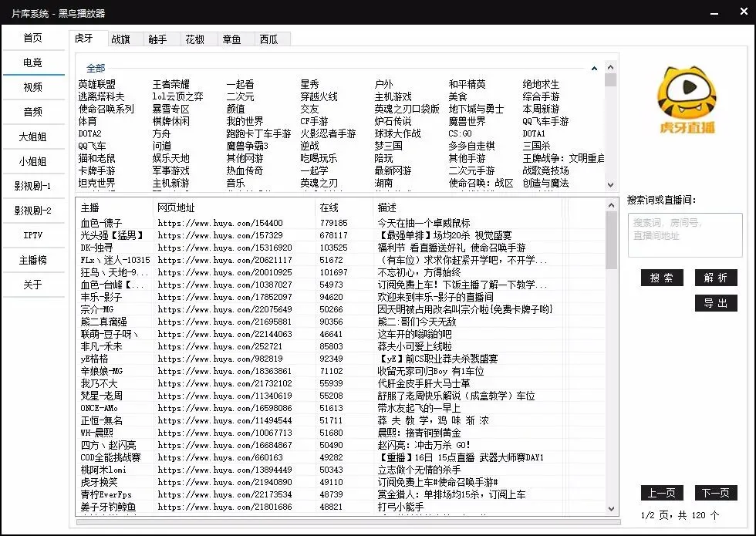Click the streamer table scroll-down arrow
Image resolution: width=756 pixels, height=536 pixels.
tap(611, 508)
